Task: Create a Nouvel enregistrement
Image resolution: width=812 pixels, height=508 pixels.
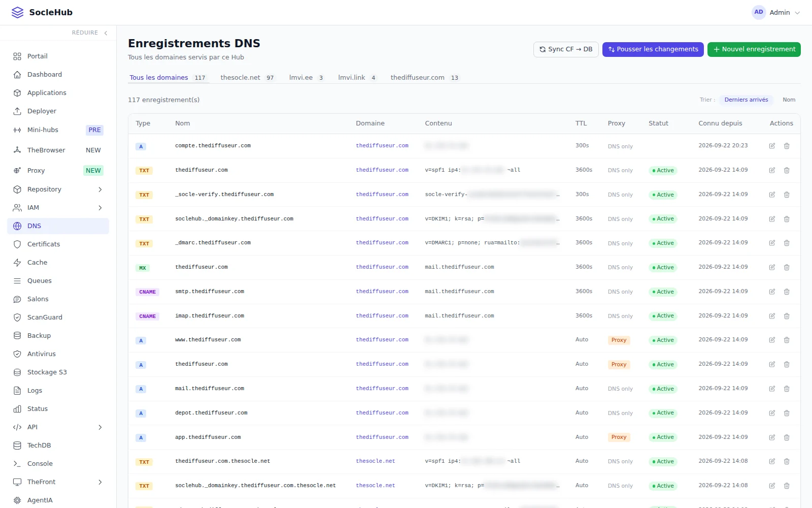Action: tap(754, 49)
